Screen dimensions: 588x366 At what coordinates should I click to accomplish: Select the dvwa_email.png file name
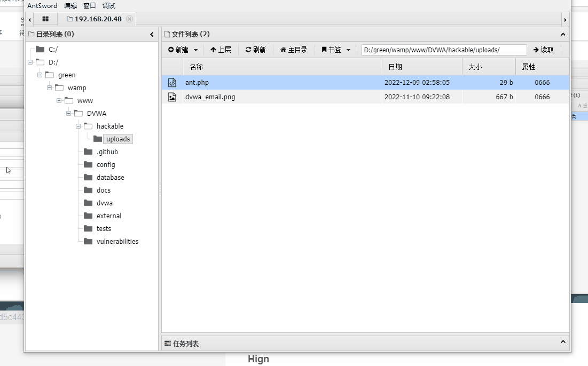click(x=210, y=97)
